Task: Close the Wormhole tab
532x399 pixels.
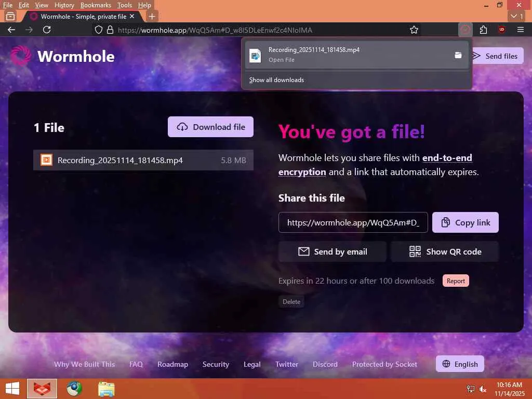Action: coord(132,16)
